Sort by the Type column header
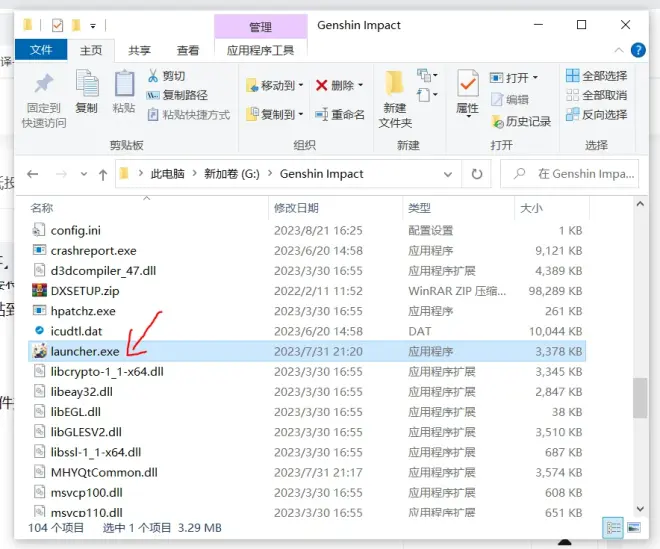Screen dimensions: 660x549 [458, 208]
